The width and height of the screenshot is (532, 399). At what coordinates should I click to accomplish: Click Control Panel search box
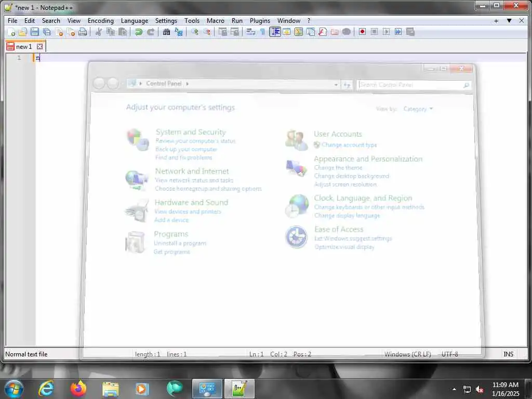(414, 85)
